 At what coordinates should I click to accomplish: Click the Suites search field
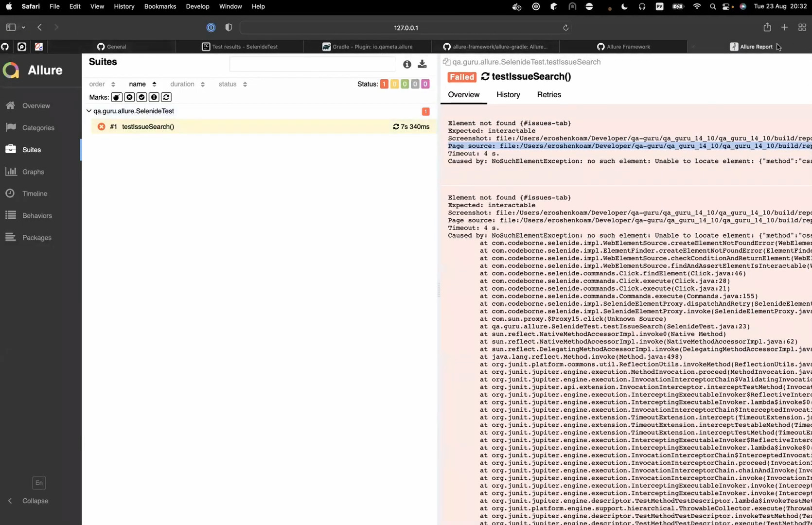click(x=312, y=64)
